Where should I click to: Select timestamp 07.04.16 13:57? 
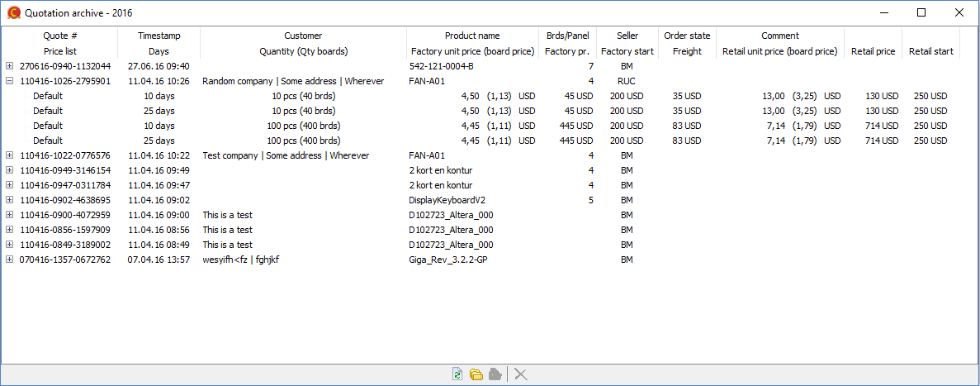pos(159,260)
